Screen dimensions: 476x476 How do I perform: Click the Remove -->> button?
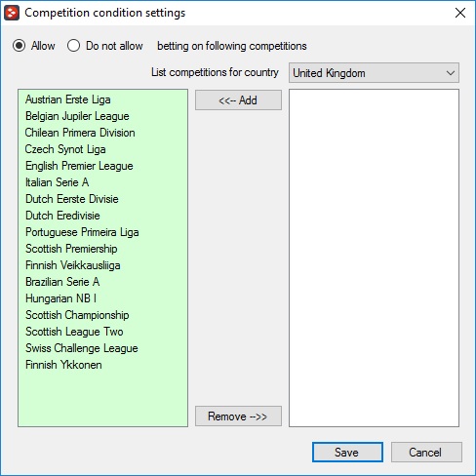(238, 416)
